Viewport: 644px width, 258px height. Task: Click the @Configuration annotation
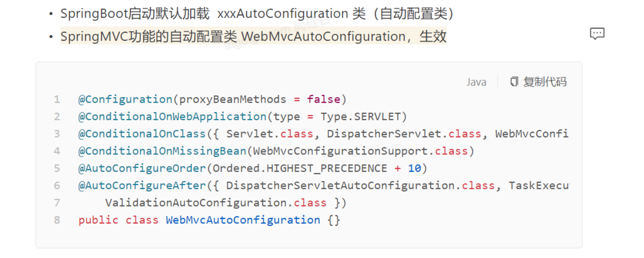pos(125,99)
